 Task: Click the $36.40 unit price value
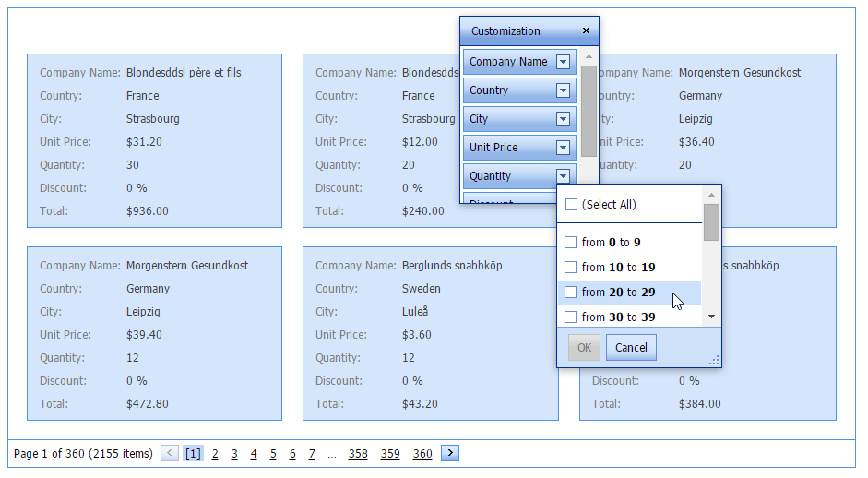[x=696, y=142]
